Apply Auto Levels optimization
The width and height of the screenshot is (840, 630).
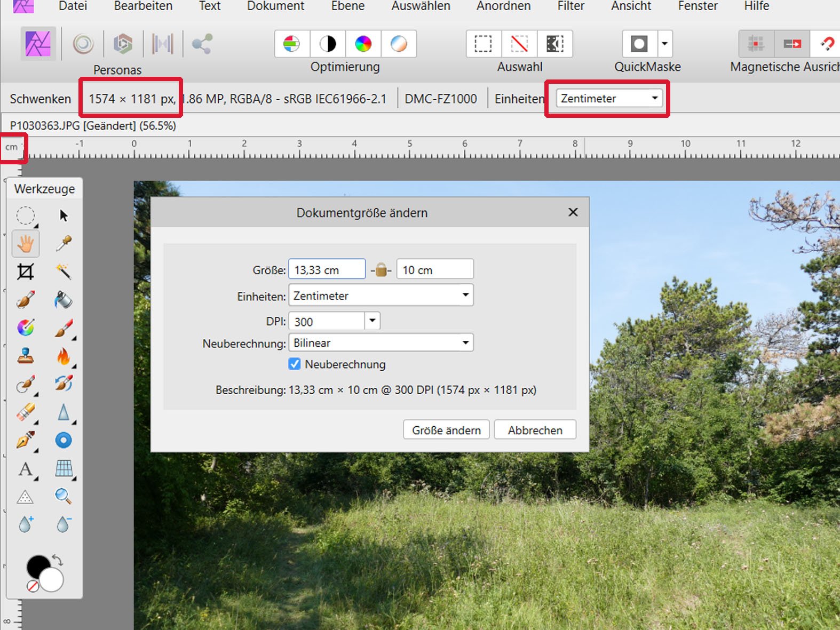point(292,44)
